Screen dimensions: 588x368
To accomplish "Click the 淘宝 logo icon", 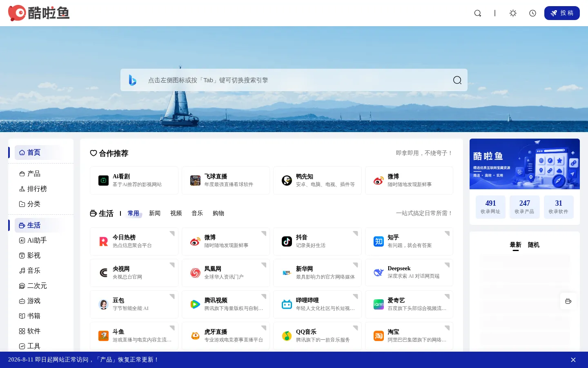I will 379,336.
